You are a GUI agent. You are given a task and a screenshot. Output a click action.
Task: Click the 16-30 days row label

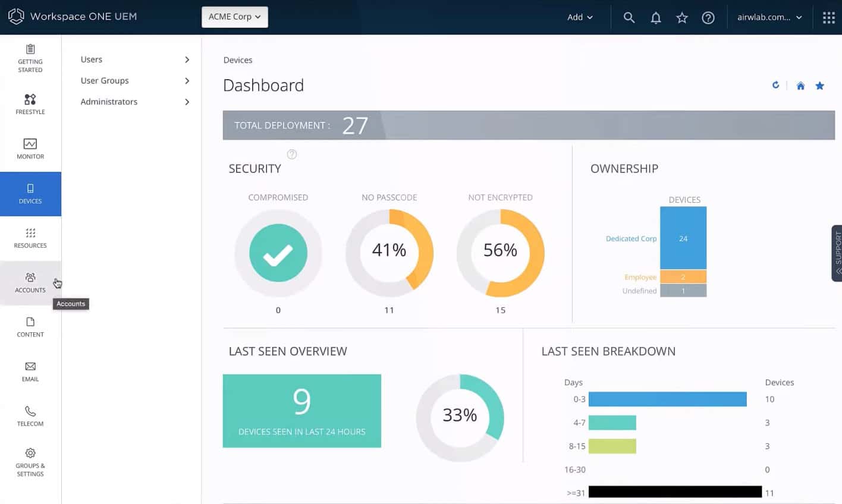coord(575,470)
